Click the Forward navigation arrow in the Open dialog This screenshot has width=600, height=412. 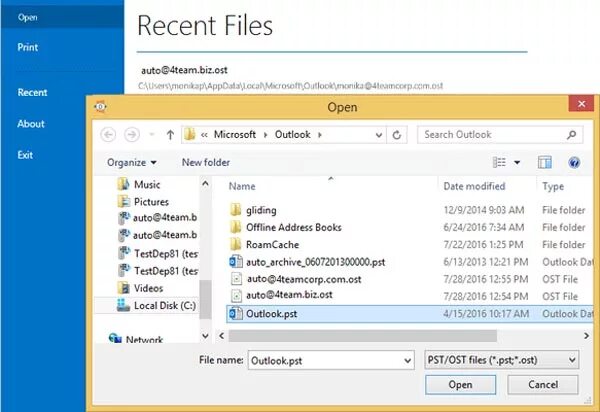tap(132, 135)
